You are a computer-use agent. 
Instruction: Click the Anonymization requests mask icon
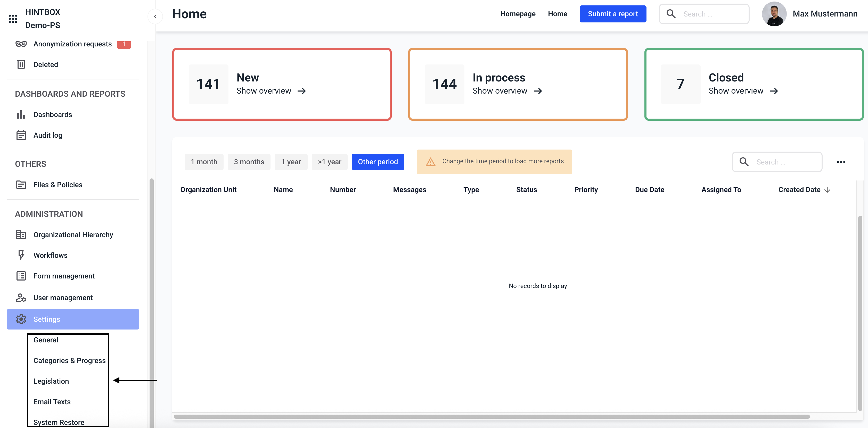click(21, 44)
